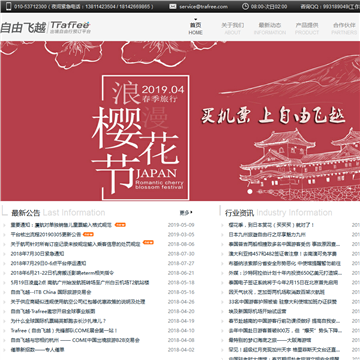
Task: Open the 首页 HOME menu item
Action: tap(195, 29)
